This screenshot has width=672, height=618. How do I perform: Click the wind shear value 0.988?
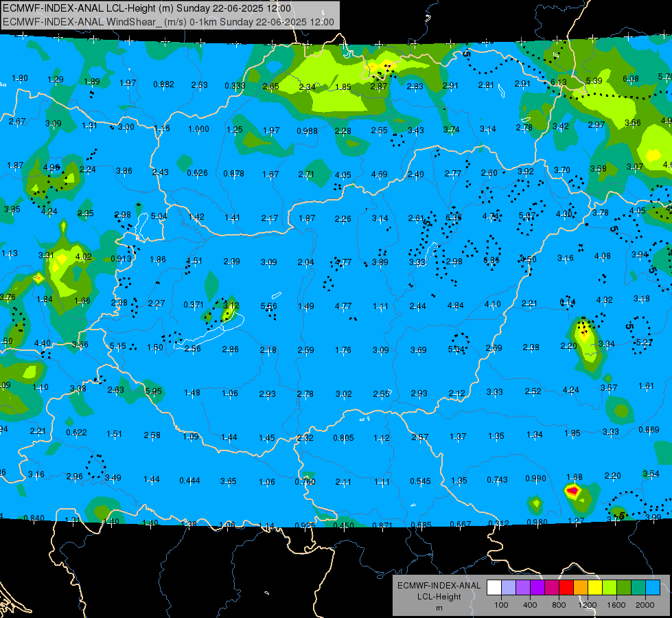[x=308, y=130]
